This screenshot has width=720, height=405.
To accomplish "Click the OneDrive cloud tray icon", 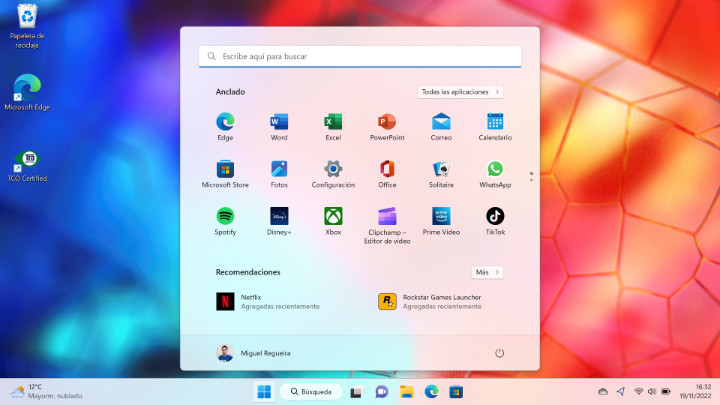I will 603,392.
